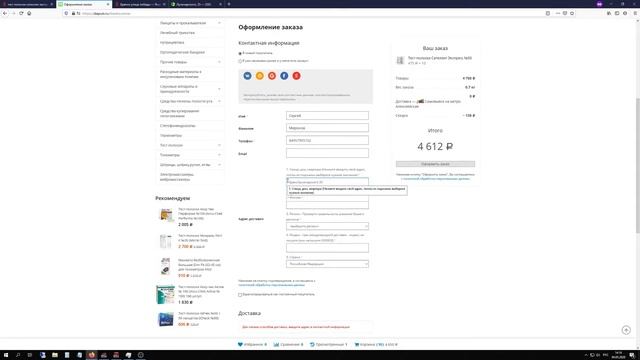This screenshot has height=360, width=640.
Task: Click the blue box product thumbnail in Рекомендуем
Action: click(165, 319)
